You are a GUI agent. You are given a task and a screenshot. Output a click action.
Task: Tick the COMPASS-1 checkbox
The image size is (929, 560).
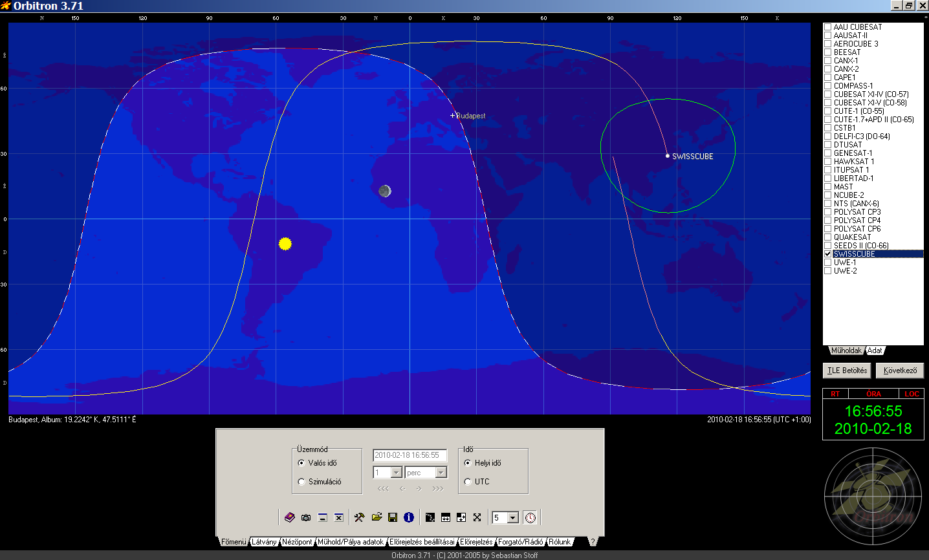(827, 86)
